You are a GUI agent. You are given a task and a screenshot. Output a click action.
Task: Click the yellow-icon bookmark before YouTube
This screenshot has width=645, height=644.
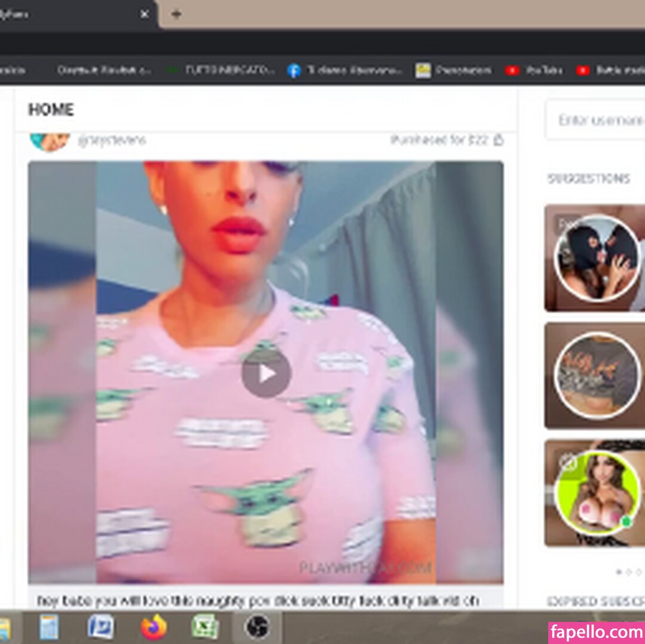click(x=454, y=70)
